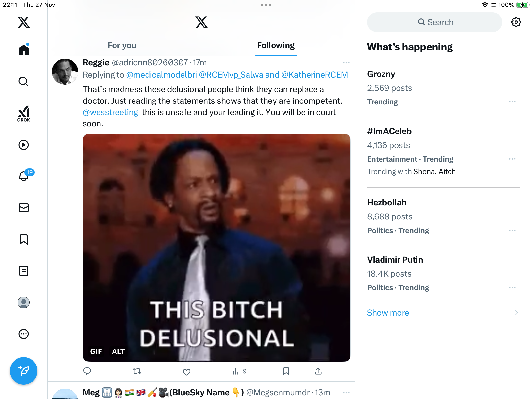Open direct messages envelope
Screen dimensions: 532x399
tap(24, 208)
